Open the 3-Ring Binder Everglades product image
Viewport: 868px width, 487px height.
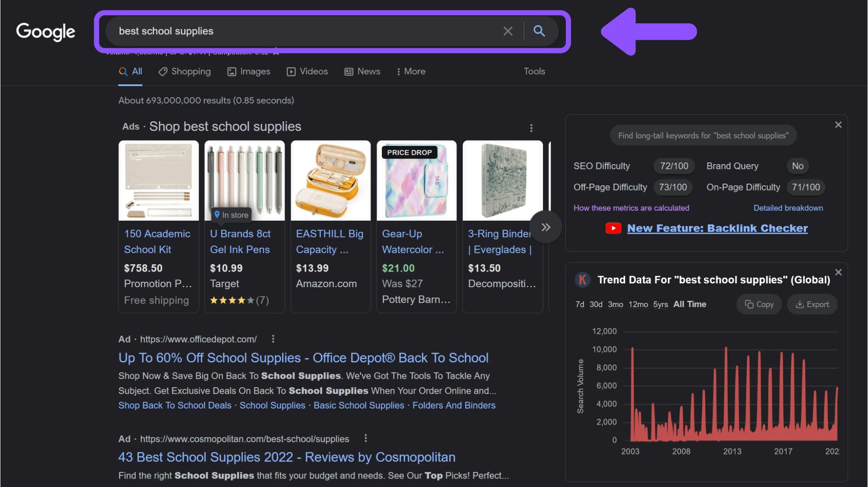[503, 181]
